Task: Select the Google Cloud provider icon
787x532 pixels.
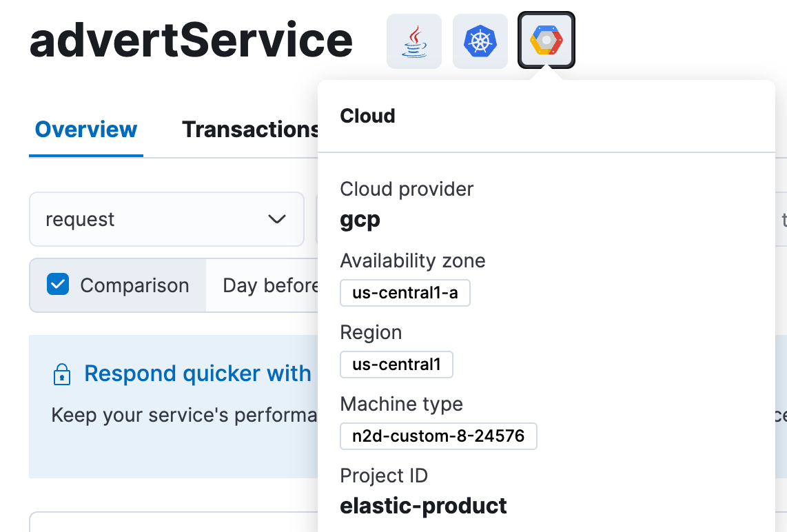Action: coord(546,40)
